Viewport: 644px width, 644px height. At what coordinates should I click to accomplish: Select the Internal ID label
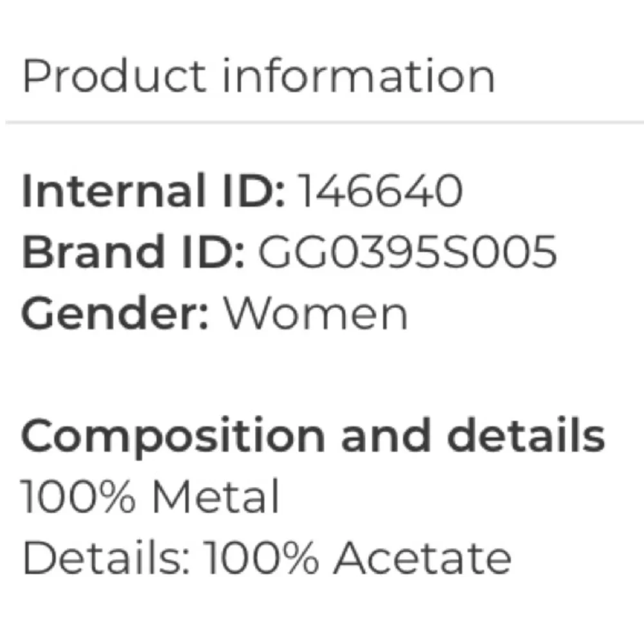(153, 191)
